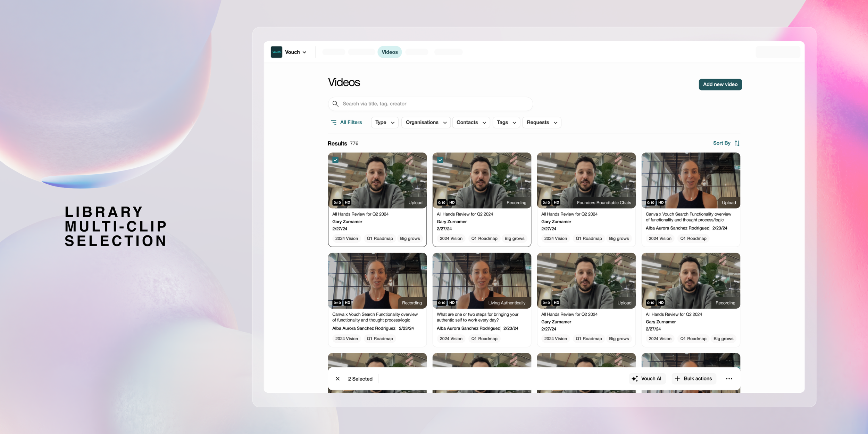The image size is (868, 434).
Task: Open the Type filter dropdown
Action: [x=384, y=122]
